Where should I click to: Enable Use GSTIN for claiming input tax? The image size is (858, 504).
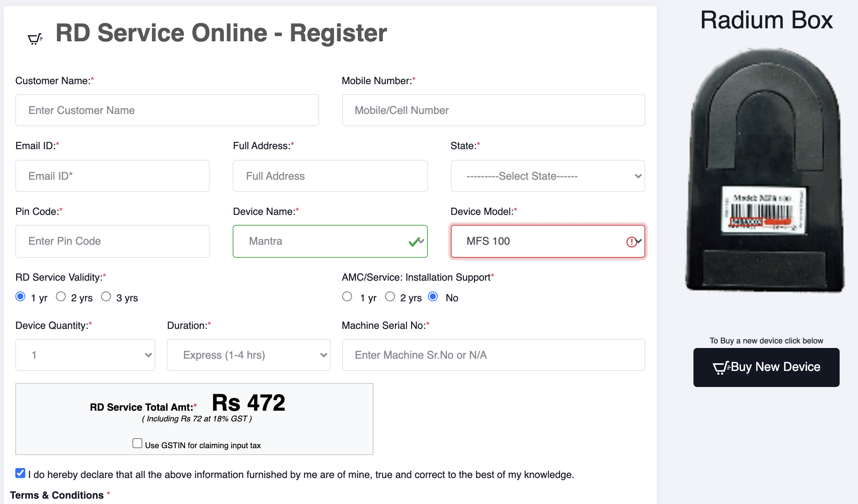(x=137, y=443)
